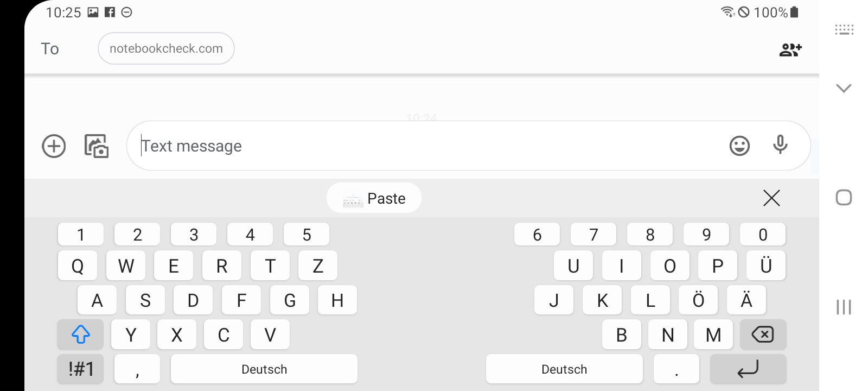Toggle the Shift key
This screenshot has height=391, width=868.
[81, 335]
